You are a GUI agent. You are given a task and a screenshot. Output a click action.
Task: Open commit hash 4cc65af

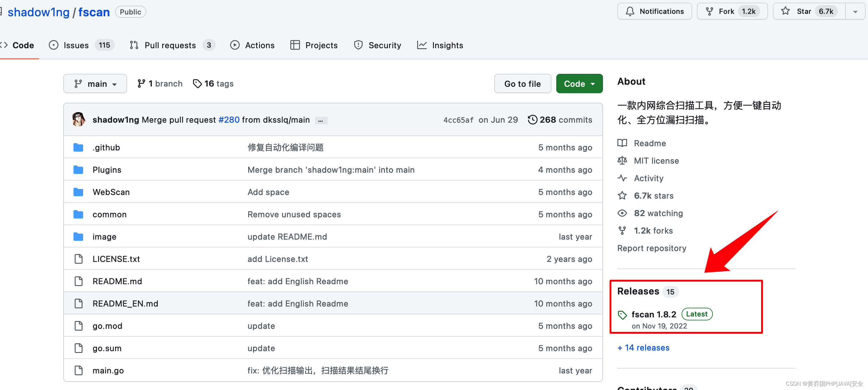pyautogui.click(x=458, y=120)
